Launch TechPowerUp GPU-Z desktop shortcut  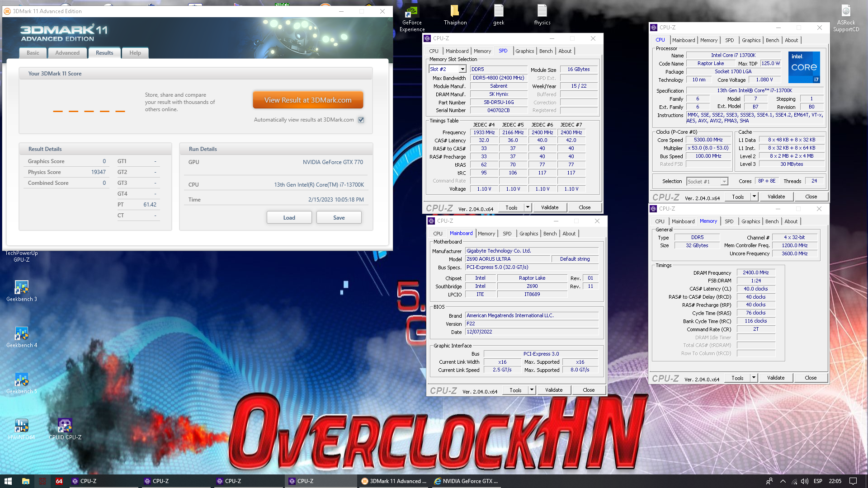(21, 256)
